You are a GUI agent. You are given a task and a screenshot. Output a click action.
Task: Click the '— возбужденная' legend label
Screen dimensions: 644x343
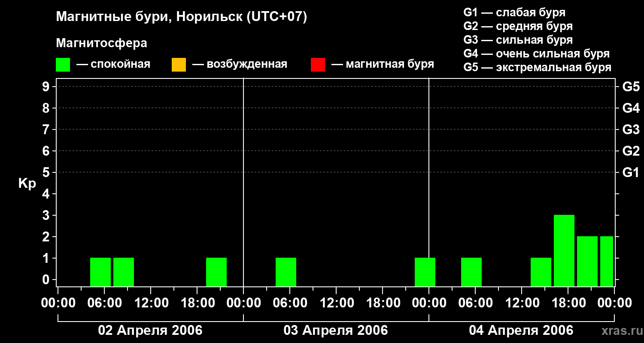[240, 64]
